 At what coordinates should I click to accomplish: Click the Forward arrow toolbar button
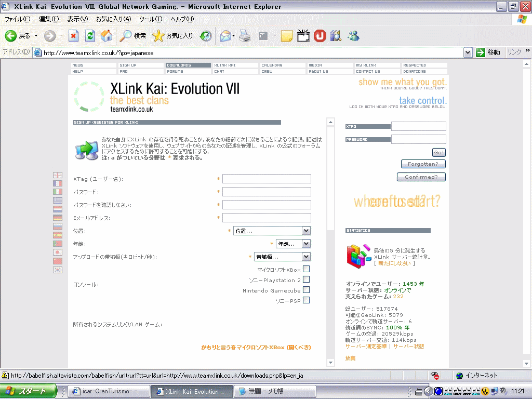[50, 36]
